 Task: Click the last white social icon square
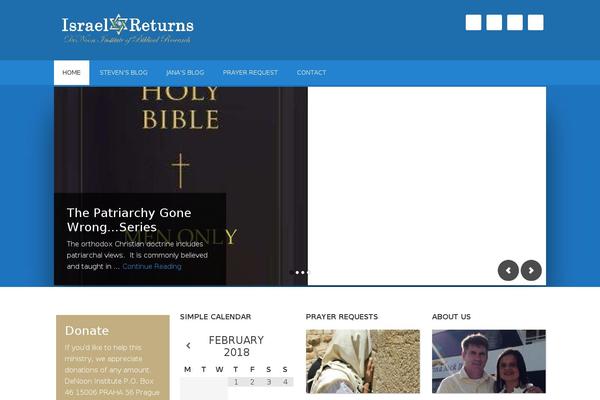click(x=536, y=22)
